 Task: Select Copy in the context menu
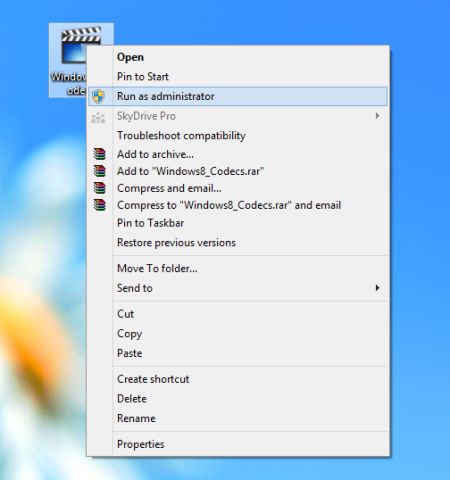[238, 334]
